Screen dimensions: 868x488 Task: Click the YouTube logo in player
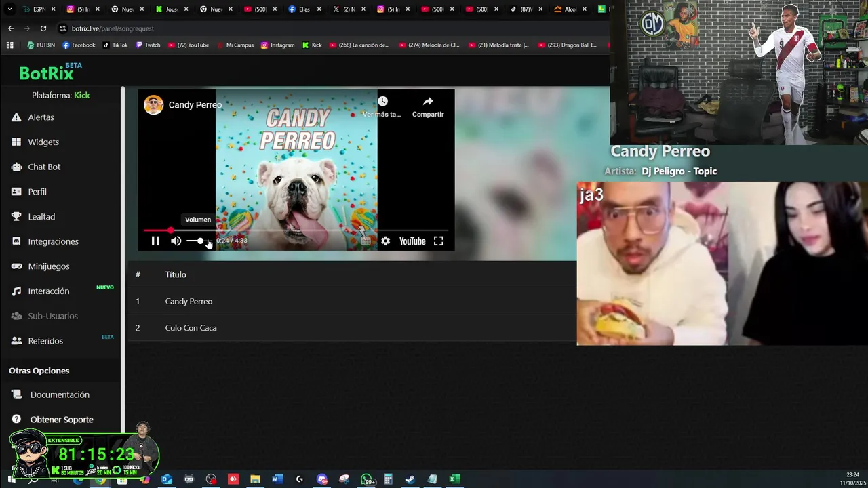(412, 241)
